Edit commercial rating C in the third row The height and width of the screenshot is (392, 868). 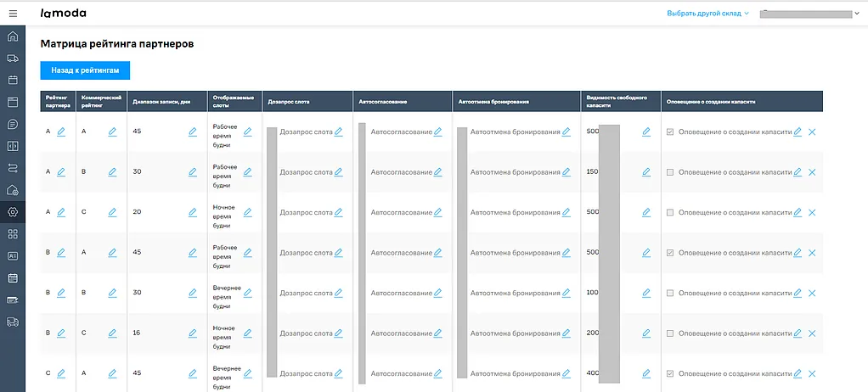[112, 212]
